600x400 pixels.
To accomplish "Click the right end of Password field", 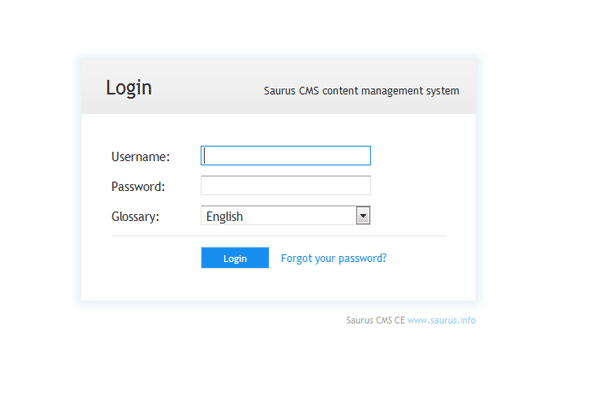I will click(364, 186).
